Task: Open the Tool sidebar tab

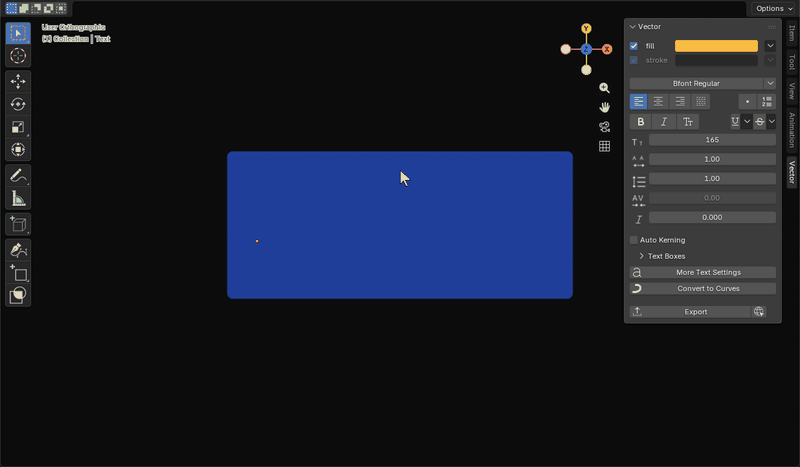Action: pos(791,62)
